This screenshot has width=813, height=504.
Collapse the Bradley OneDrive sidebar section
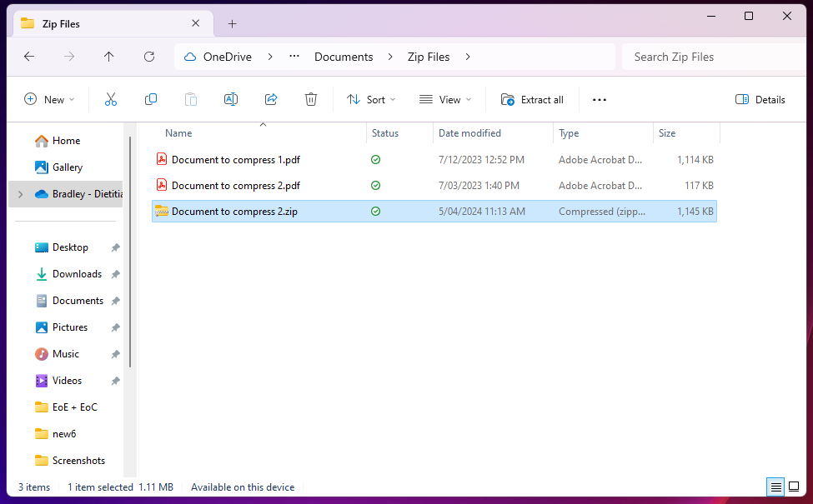pos(18,193)
